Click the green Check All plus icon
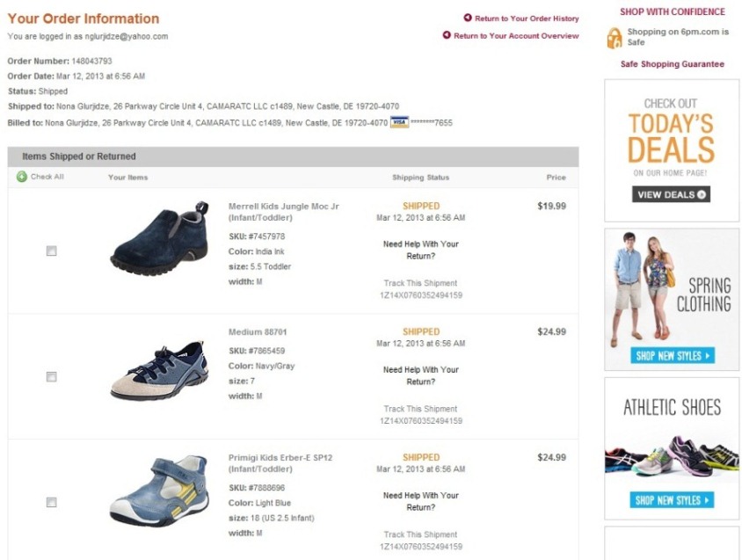This screenshot has width=742, height=560. (x=22, y=177)
